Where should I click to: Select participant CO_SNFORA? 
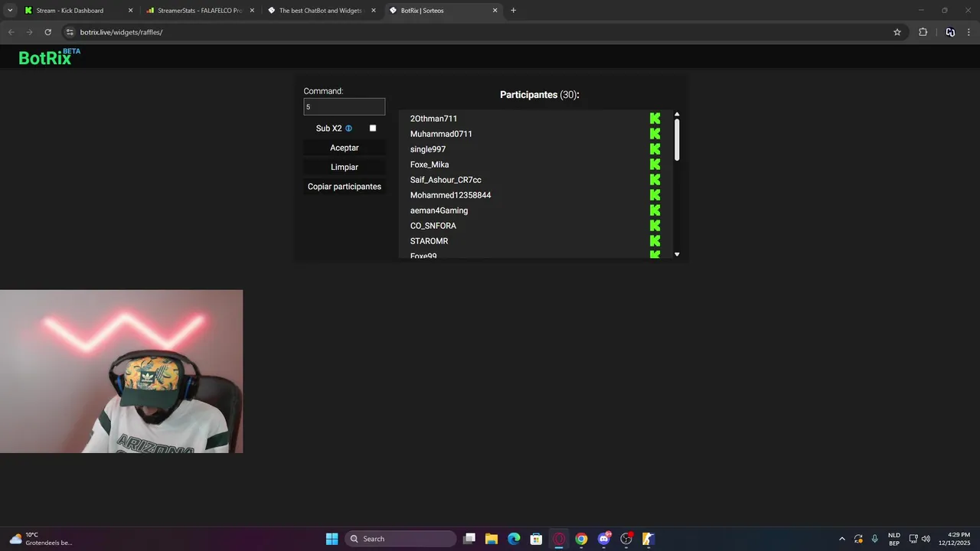pyautogui.click(x=433, y=226)
